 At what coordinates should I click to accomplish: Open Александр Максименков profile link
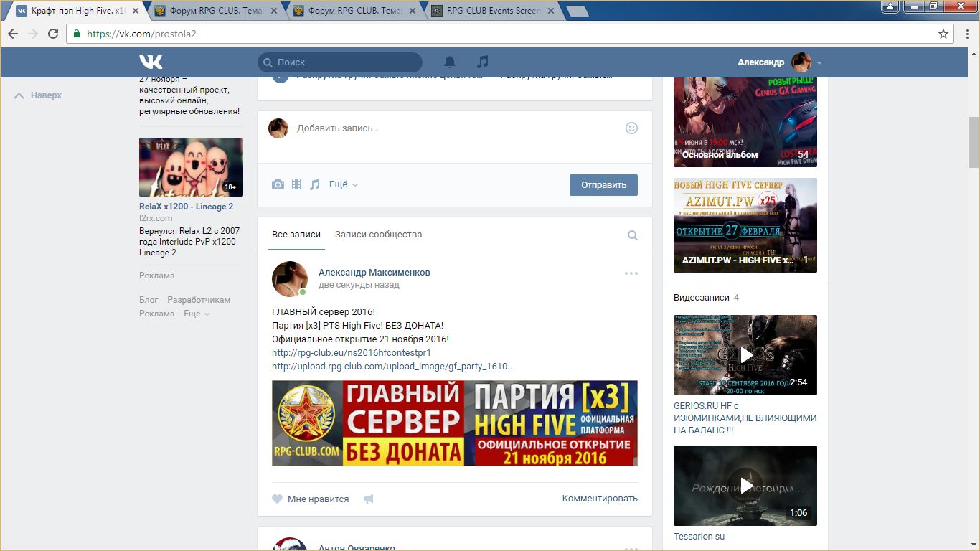click(374, 273)
